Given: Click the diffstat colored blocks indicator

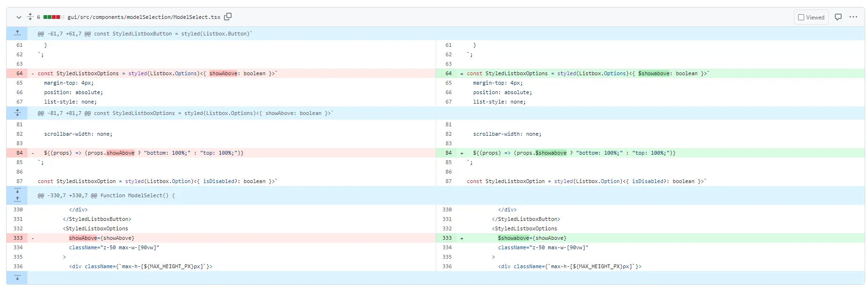Looking at the screenshot, I should tap(53, 17).
